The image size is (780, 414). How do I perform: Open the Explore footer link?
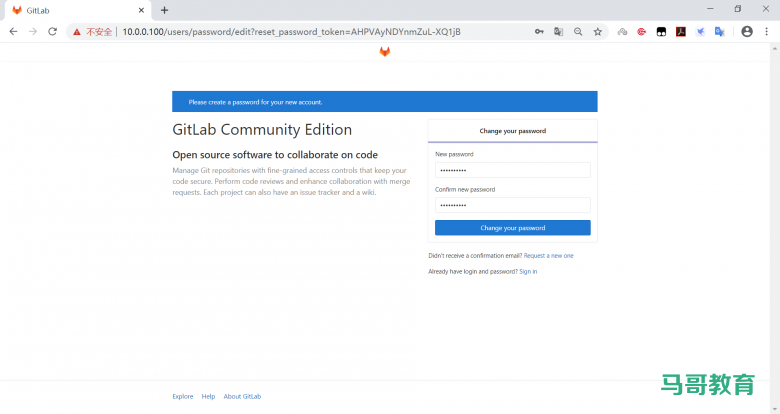[x=183, y=397]
